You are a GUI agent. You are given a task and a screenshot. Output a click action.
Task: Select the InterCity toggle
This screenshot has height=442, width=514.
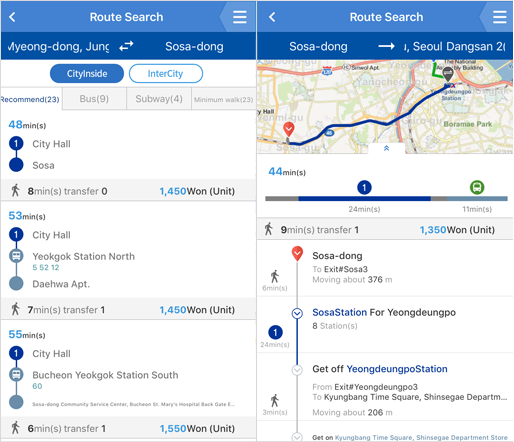[x=166, y=73]
